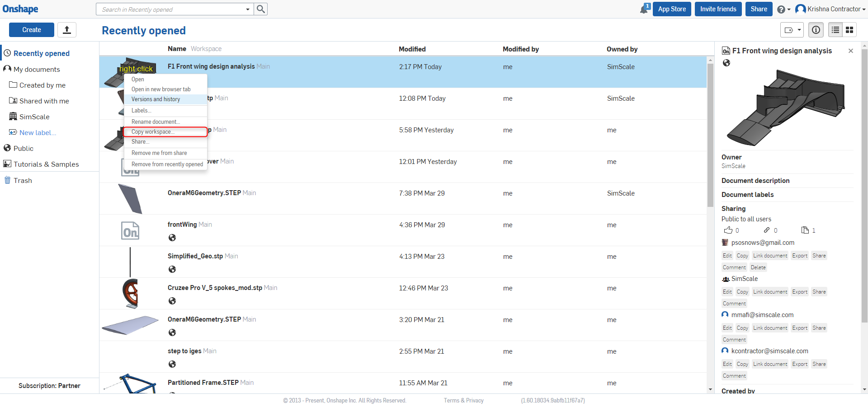This screenshot has height=407, width=868.
Task: Open the label filter dropdown
Action: (792, 30)
